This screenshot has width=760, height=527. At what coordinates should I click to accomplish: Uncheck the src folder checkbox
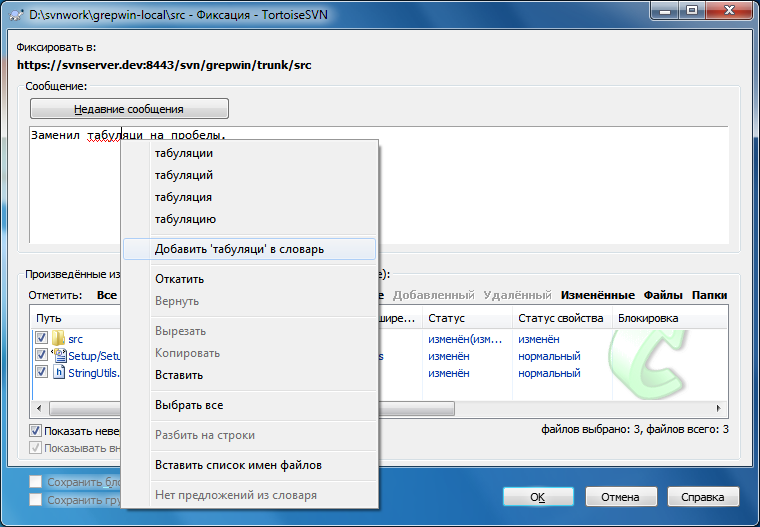pyautogui.click(x=41, y=337)
